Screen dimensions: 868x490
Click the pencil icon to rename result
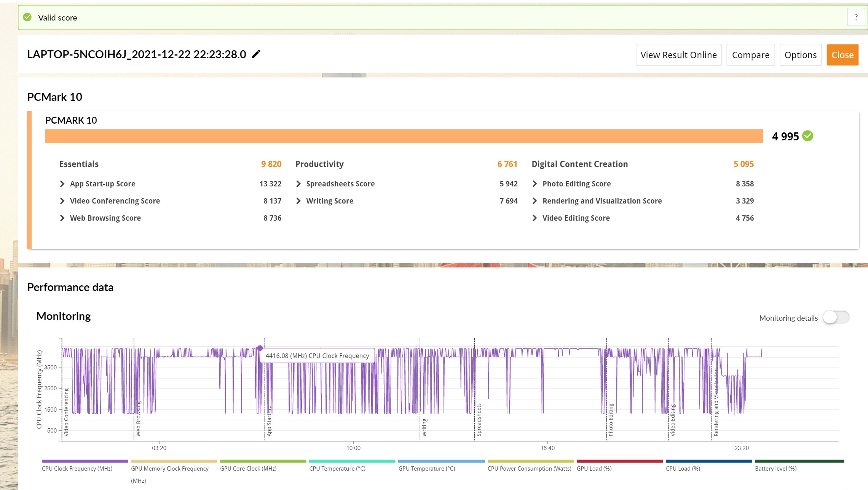point(256,54)
